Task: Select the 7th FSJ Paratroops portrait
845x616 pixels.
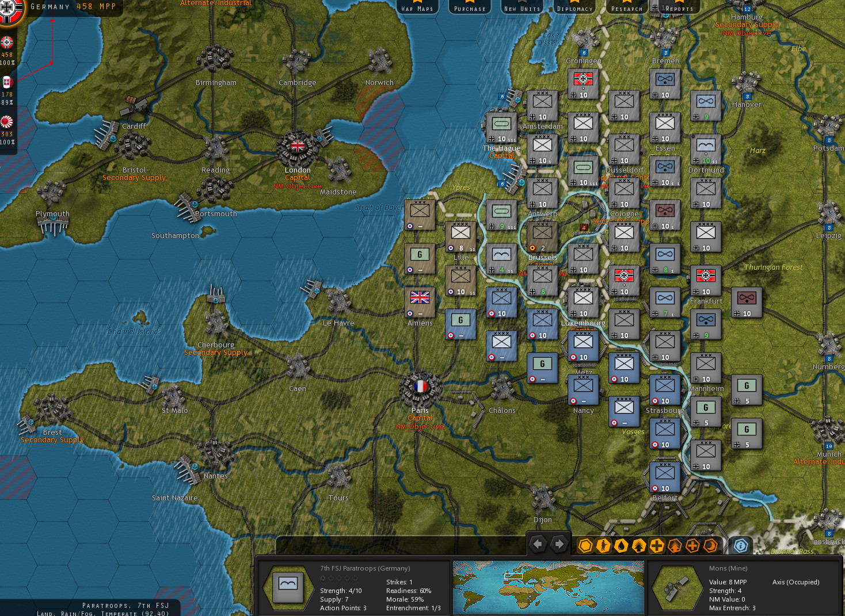Action: [x=288, y=588]
